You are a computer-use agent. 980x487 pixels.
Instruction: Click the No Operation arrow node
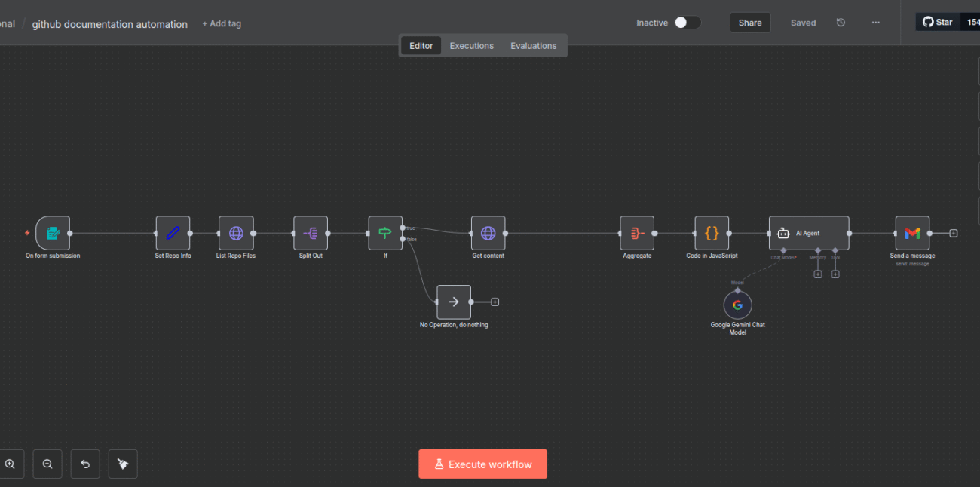click(454, 302)
